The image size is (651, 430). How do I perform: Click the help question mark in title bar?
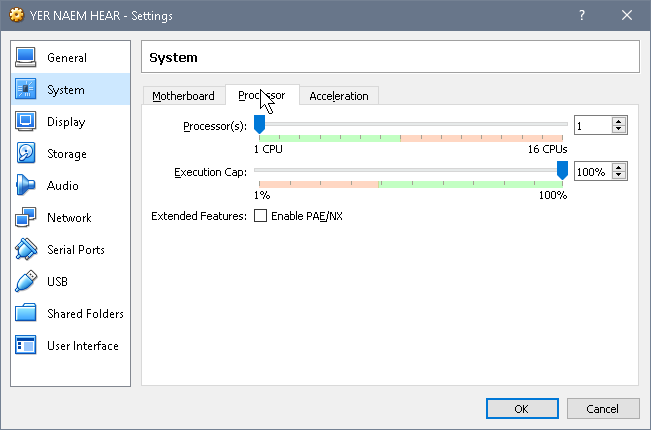tap(582, 16)
